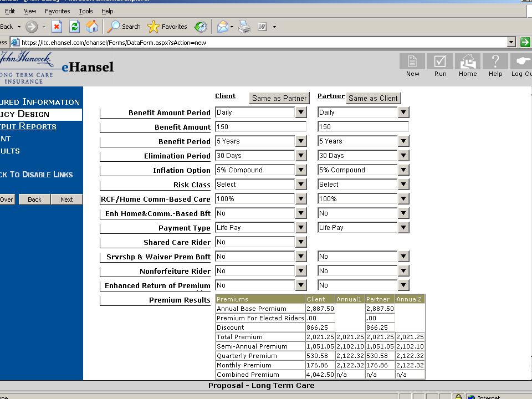This screenshot has height=399, width=532.
Task: Open the Insured Information sidebar item
Action: click(40, 102)
